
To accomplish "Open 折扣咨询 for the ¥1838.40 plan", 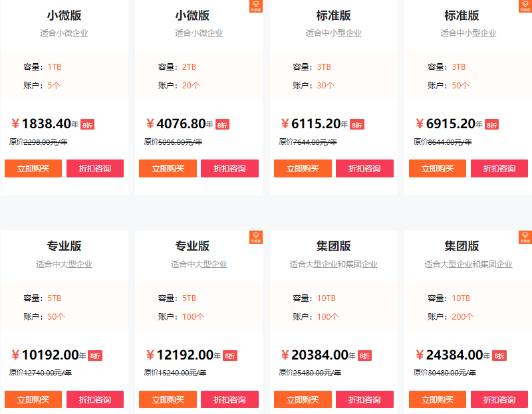I will (95, 169).
